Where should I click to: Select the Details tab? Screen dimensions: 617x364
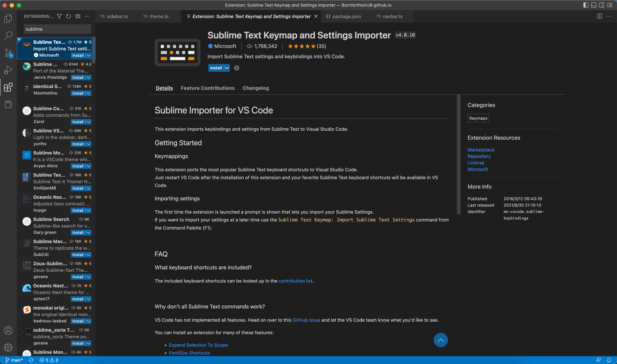click(x=164, y=88)
